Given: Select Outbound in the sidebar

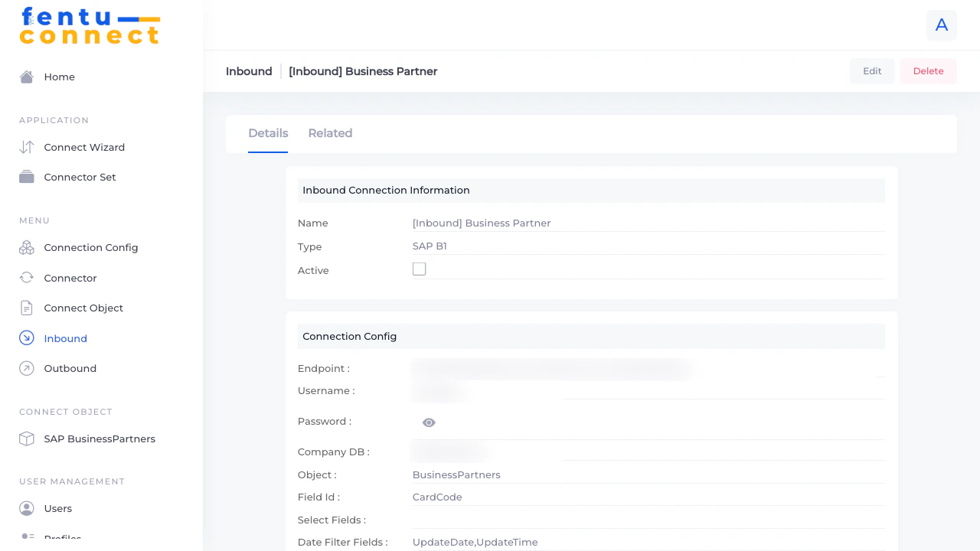Looking at the screenshot, I should coord(70,368).
